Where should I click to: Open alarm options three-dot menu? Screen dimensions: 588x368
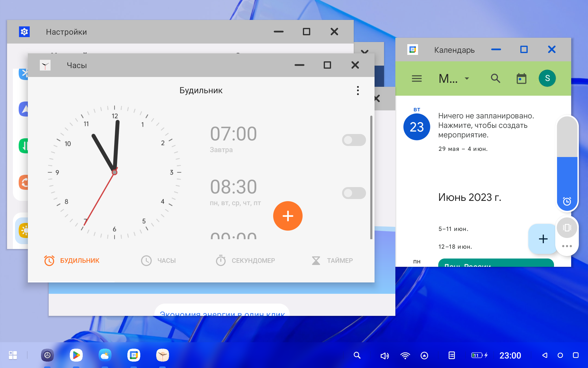[358, 90]
